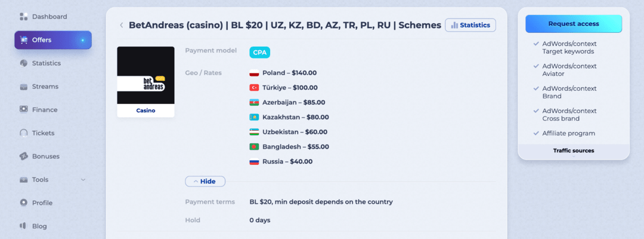The image size is (644, 239).
Task: Click the Streams sidebar icon
Action: (x=24, y=87)
